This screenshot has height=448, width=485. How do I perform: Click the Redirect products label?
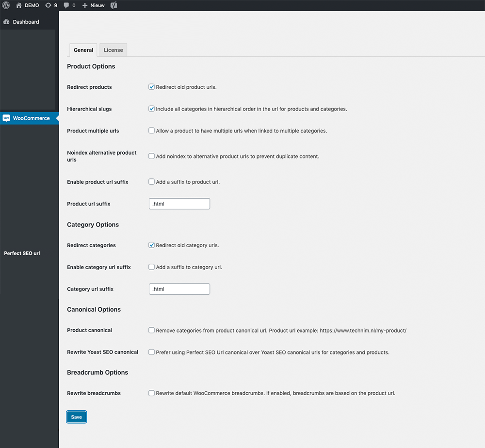coord(89,87)
